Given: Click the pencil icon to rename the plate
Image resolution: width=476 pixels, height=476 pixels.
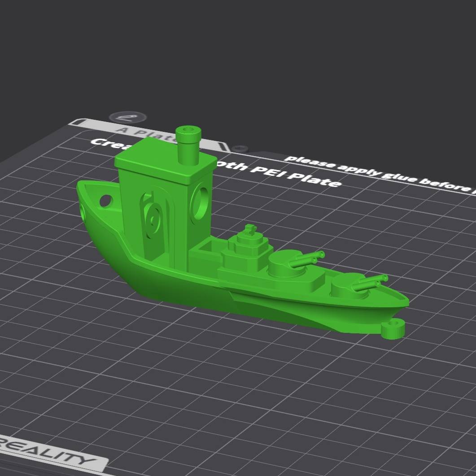Looking at the screenshot, I should [127, 117].
